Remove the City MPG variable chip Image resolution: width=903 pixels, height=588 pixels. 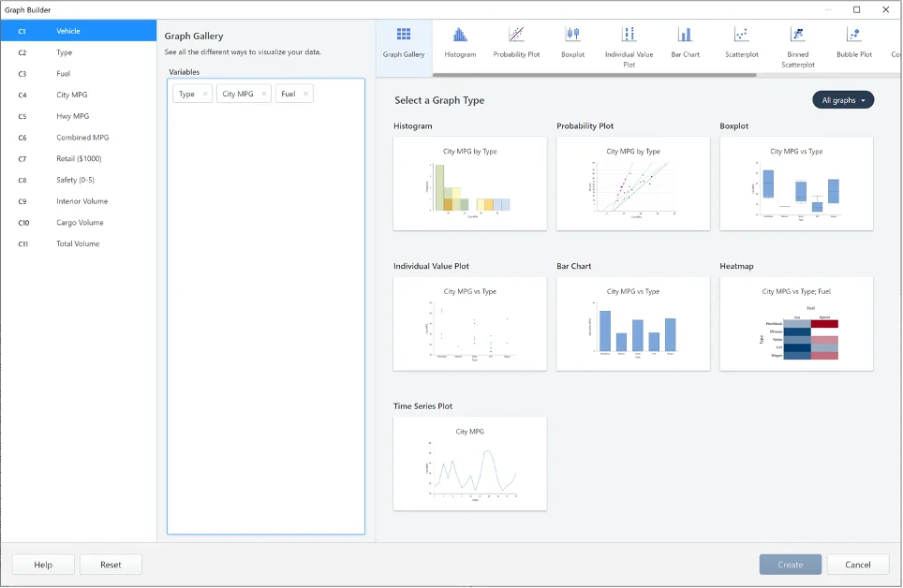pyautogui.click(x=264, y=94)
